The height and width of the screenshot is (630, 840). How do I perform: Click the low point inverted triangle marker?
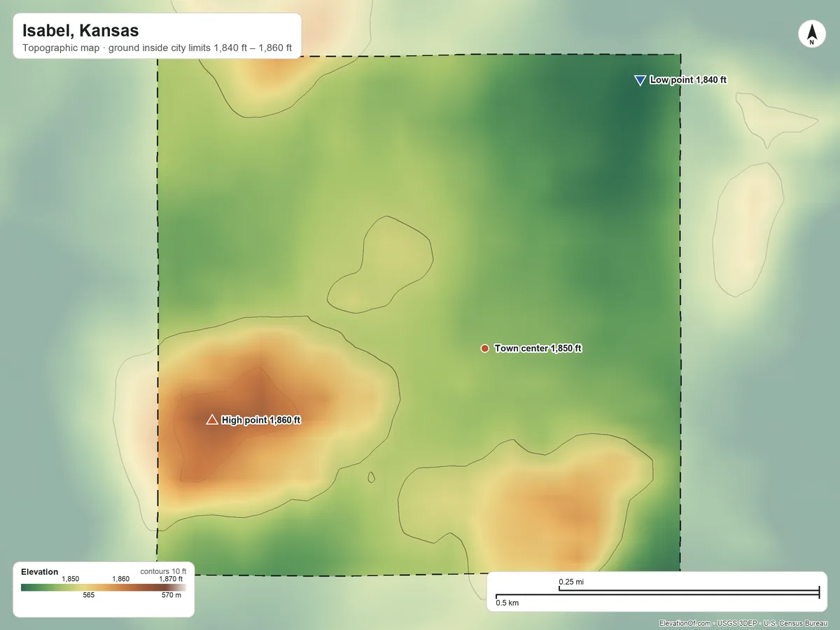click(x=640, y=80)
